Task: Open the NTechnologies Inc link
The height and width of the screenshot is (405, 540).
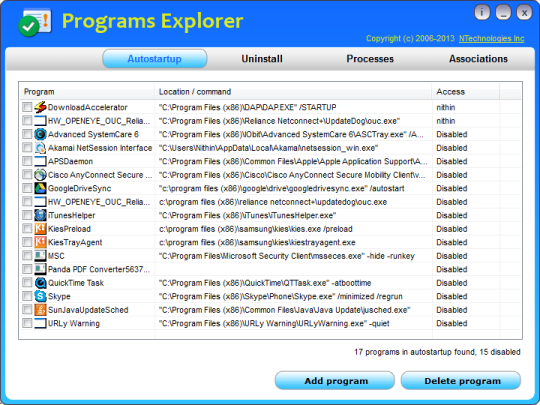Action: [491, 39]
